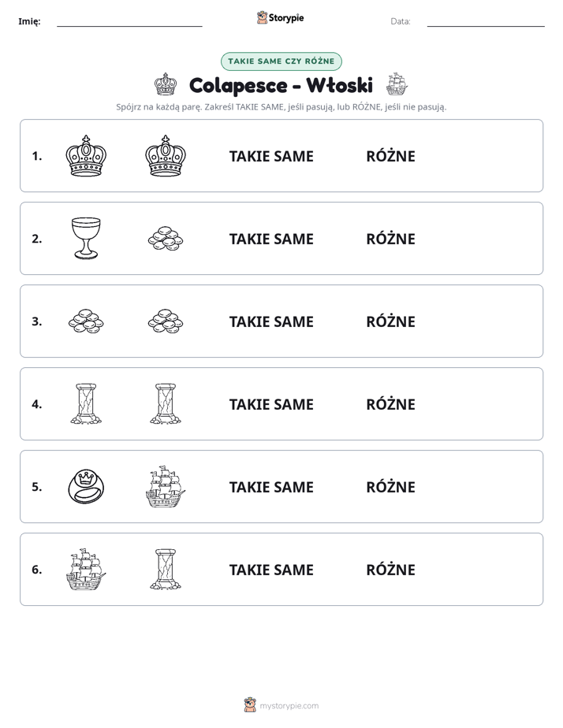This screenshot has width=563, height=728.
Task: Click the Data date line field
Action: (486, 21)
